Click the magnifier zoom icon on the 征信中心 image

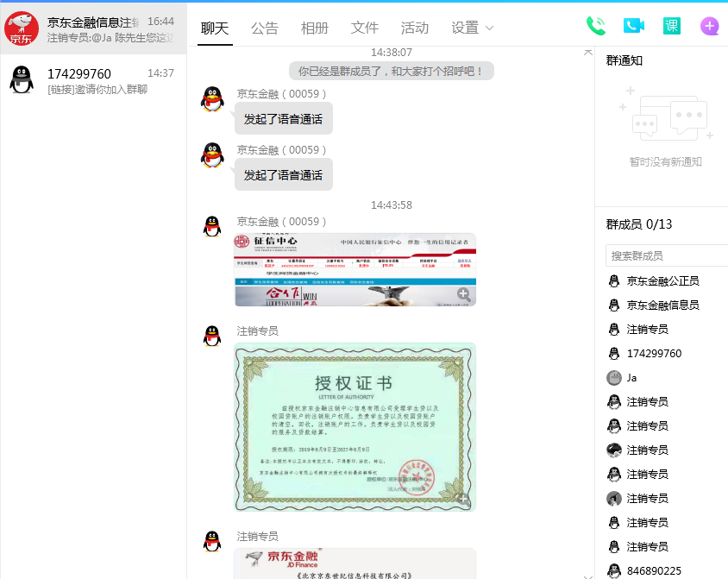coord(464,294)
